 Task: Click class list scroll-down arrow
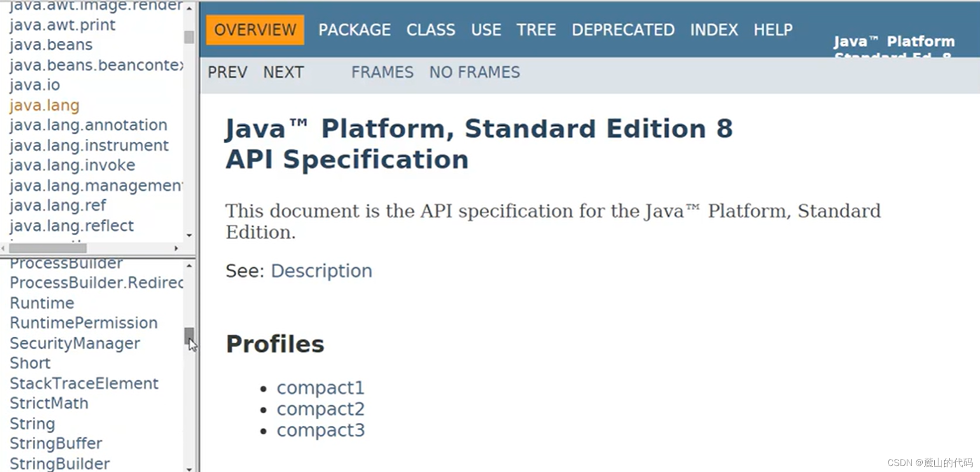(189, 469)
